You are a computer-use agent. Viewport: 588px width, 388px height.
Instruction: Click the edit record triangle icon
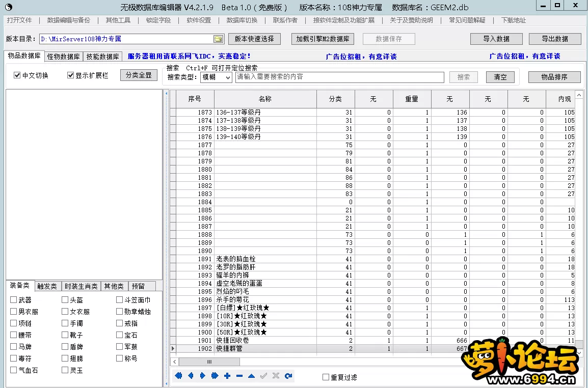click(x=251, y=376)
